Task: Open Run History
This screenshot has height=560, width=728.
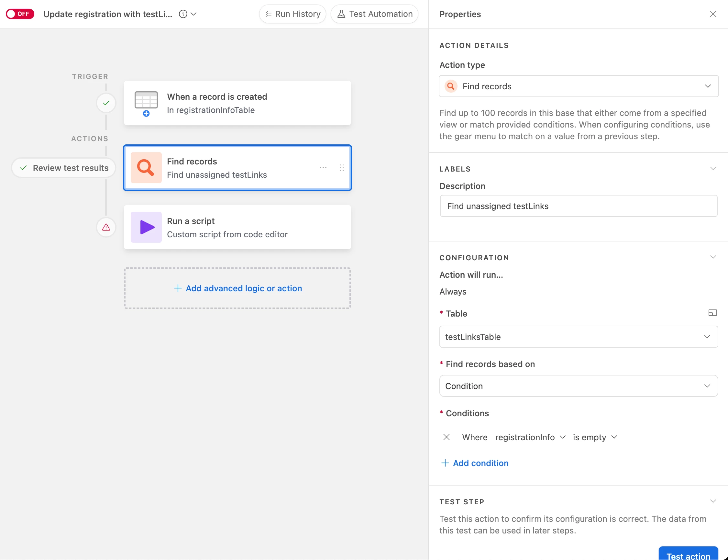Action: coord(292,14)
